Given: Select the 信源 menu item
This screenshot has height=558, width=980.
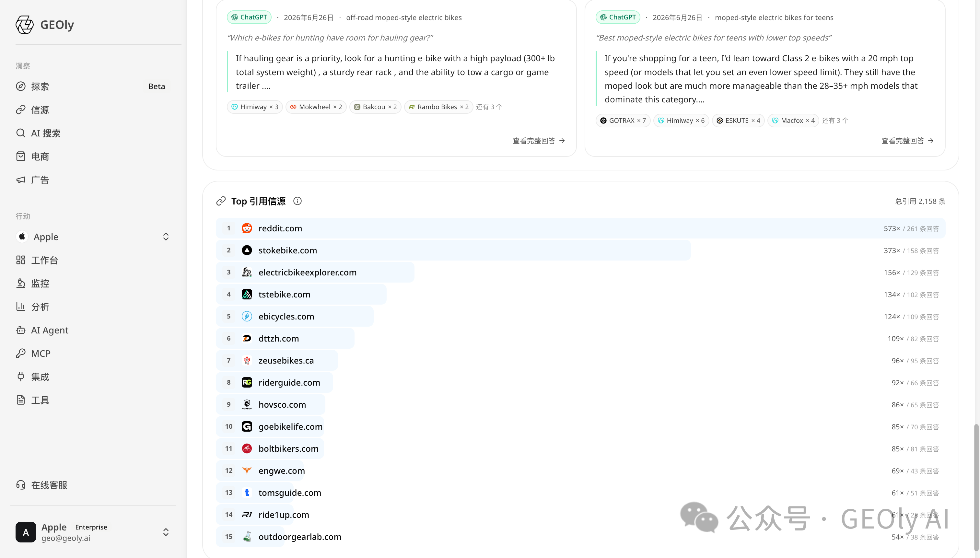Looking at the screenshot, I should [x=93, y=110].
